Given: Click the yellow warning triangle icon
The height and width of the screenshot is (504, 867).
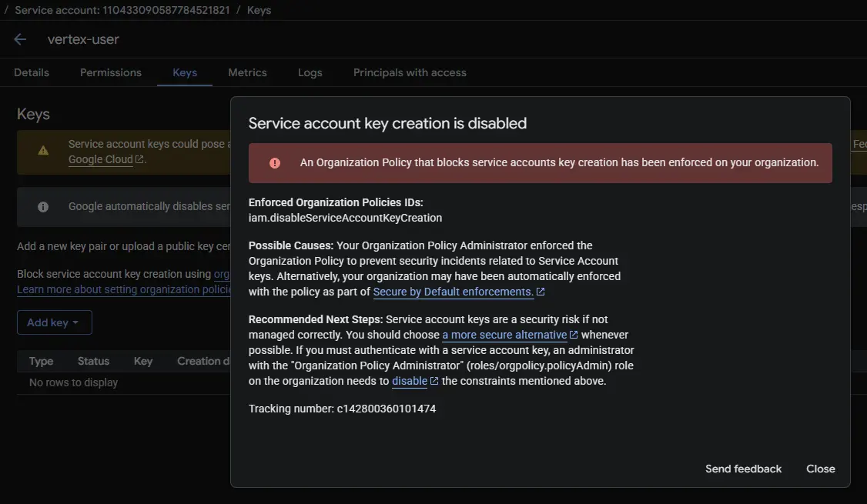Looking at the screenshot, I should pos(43,151).
